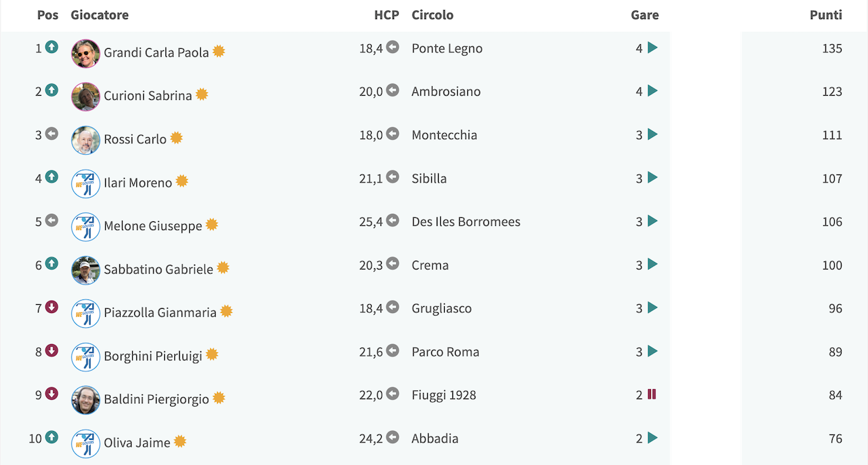This screenshot has width=868, height=465.
Task: Sort table by Punti column header
Action: (826, 14)
